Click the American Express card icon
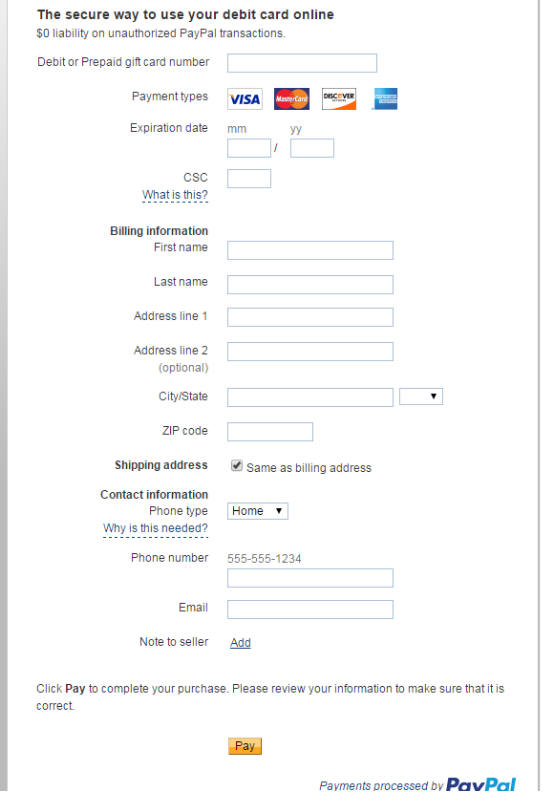Viewport: 554px width, 792px height. pos(385,99)
